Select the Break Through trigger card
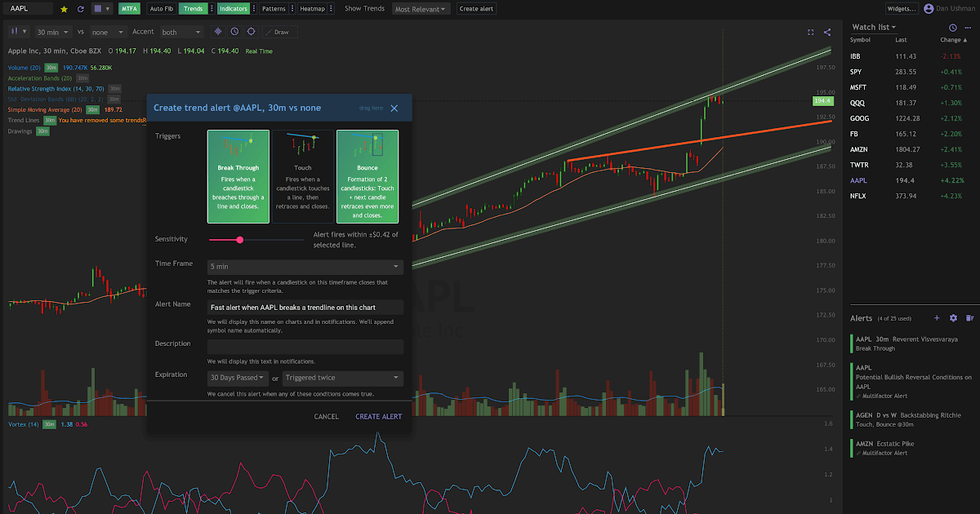The height and width of the screenshot is (514, 980). 238,176
